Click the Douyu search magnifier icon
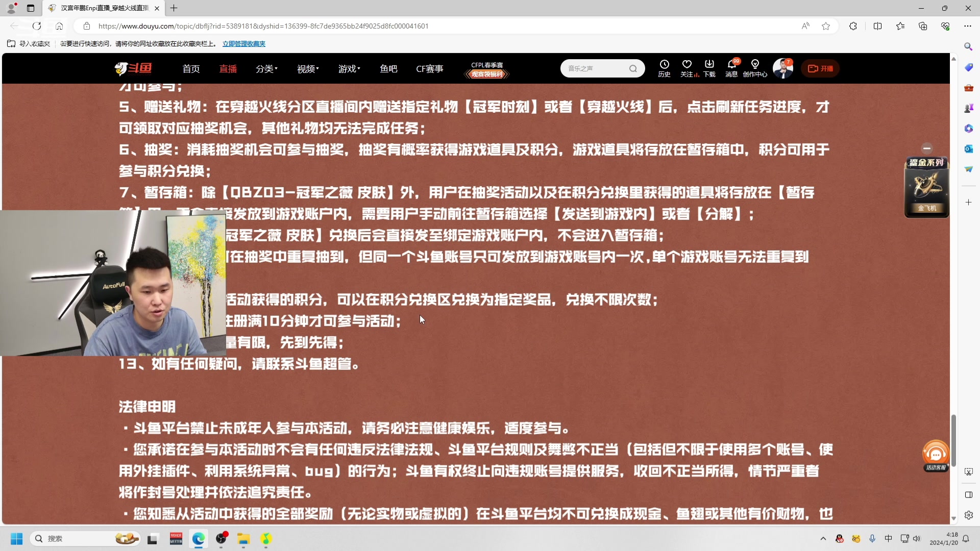The height and width of the screenshot is (551, 980). tap(633, 68)
